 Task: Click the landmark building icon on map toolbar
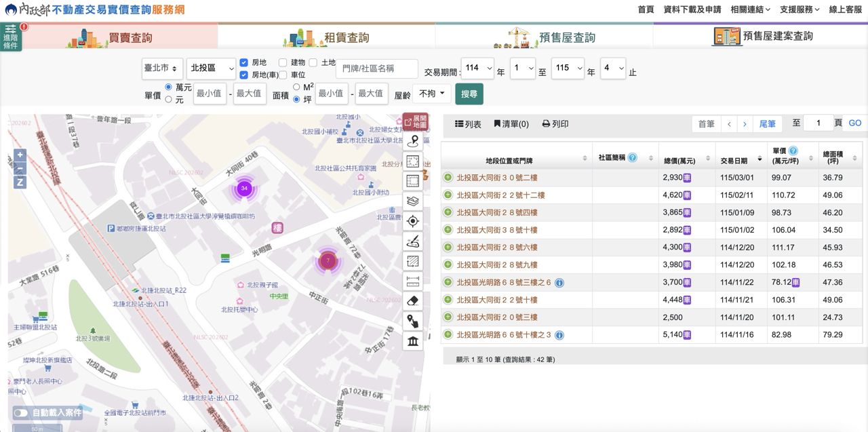(412, 340)
